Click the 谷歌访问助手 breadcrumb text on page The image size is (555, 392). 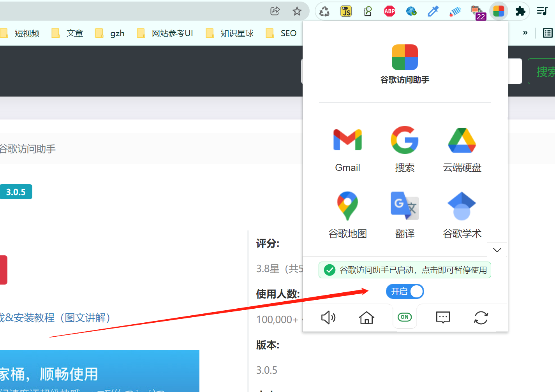[28, 149]
